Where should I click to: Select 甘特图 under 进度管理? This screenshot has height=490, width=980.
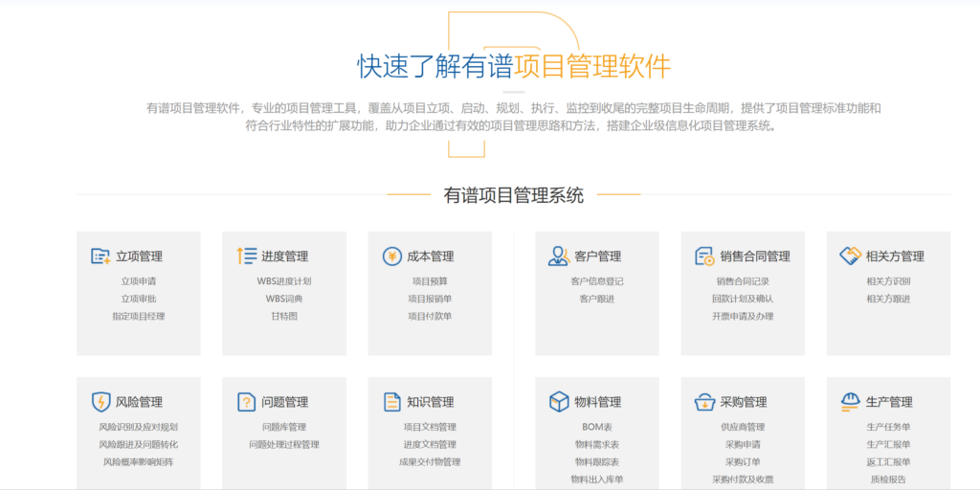284,316
